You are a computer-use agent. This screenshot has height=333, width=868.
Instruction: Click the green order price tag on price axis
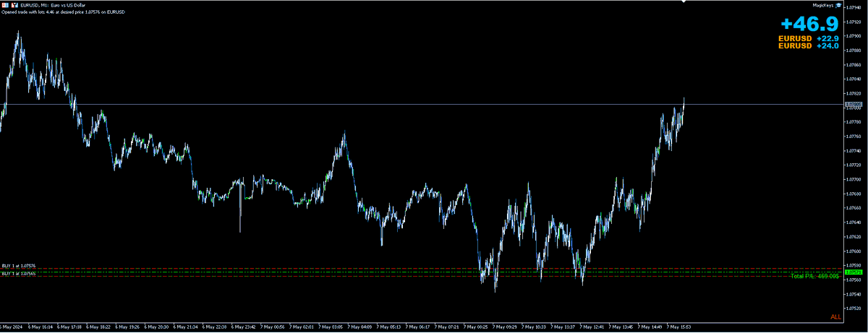click(854, 272)
